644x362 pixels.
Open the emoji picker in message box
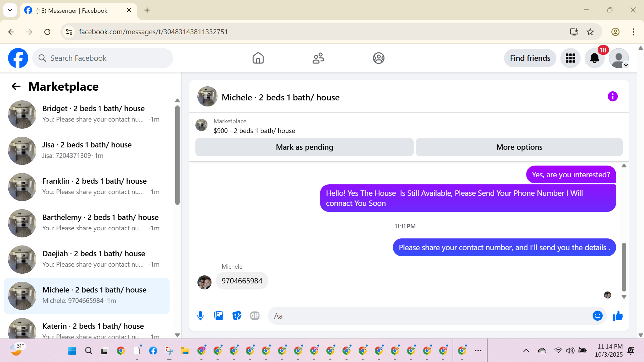[x=598, y=316]
